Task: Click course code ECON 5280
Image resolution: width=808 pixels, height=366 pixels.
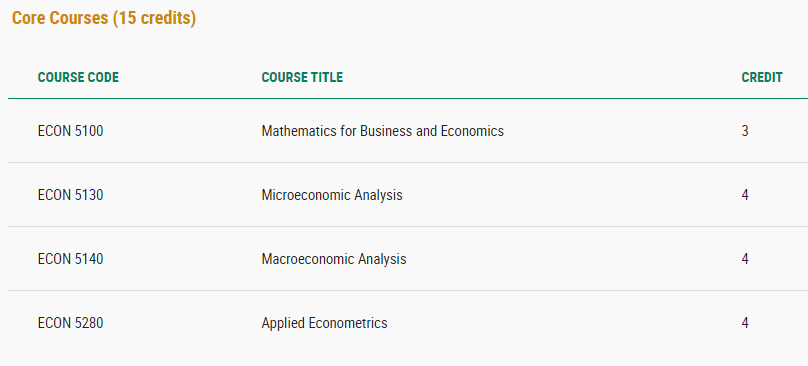Action: click(71, 323)
